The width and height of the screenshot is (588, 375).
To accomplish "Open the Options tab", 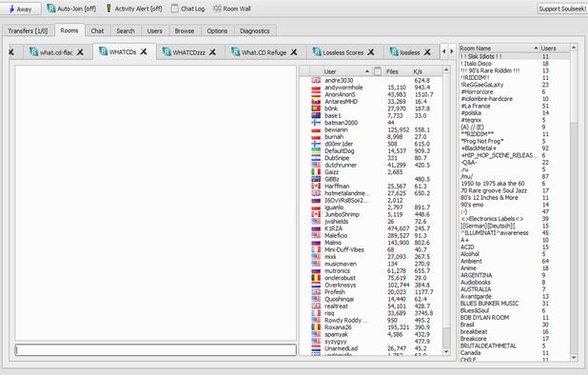I will (x=217, y=30).
